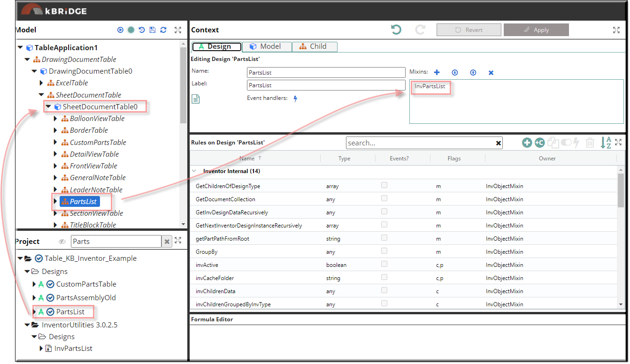Move mixin down with the down-arrow icon
The height and width of the screenshot is (364, 630).
pyautogui.click(x=454, y=73)
